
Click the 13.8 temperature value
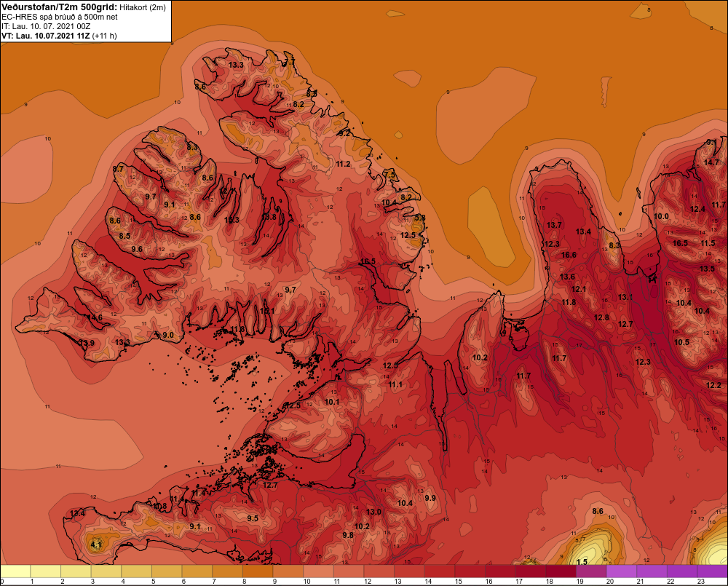tap(269, 217)
